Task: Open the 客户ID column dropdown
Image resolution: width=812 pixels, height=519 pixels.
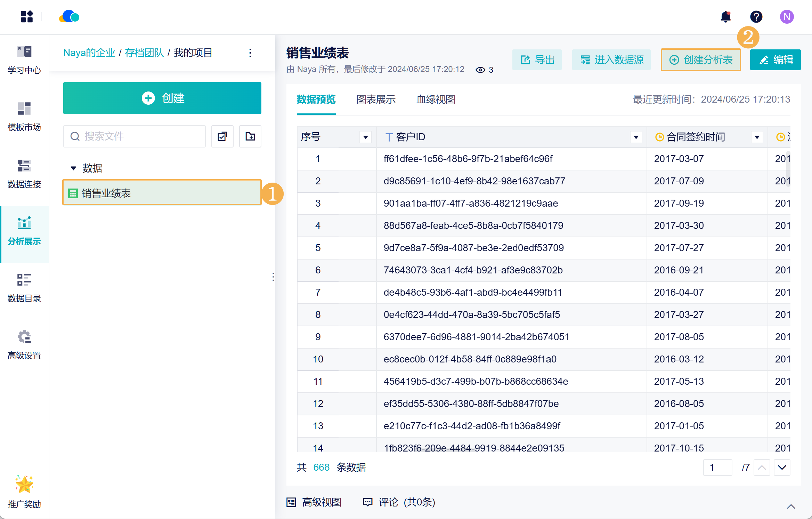Action: click(x=636, y=137)
